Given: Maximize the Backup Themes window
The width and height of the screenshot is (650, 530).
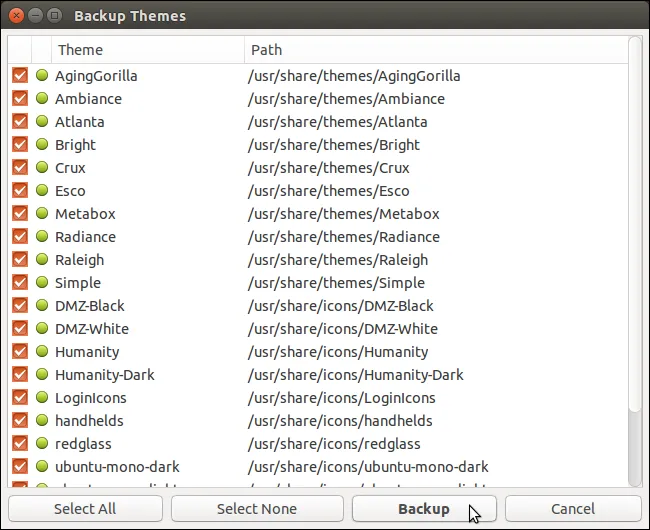Looking at the screenshot, I should click(x=54, y=16).
